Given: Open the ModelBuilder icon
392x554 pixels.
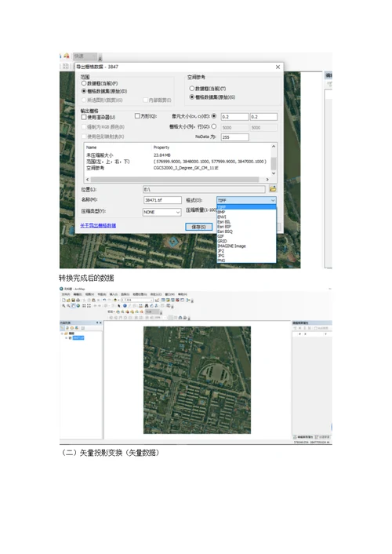Looking at the screenshot, I should [x=188, y=300].
